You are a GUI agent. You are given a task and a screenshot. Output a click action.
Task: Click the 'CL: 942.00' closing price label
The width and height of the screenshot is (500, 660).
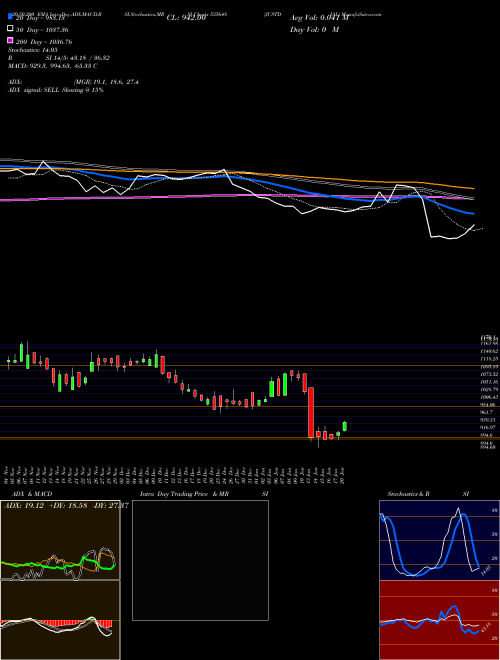click(x=186, y=18)
